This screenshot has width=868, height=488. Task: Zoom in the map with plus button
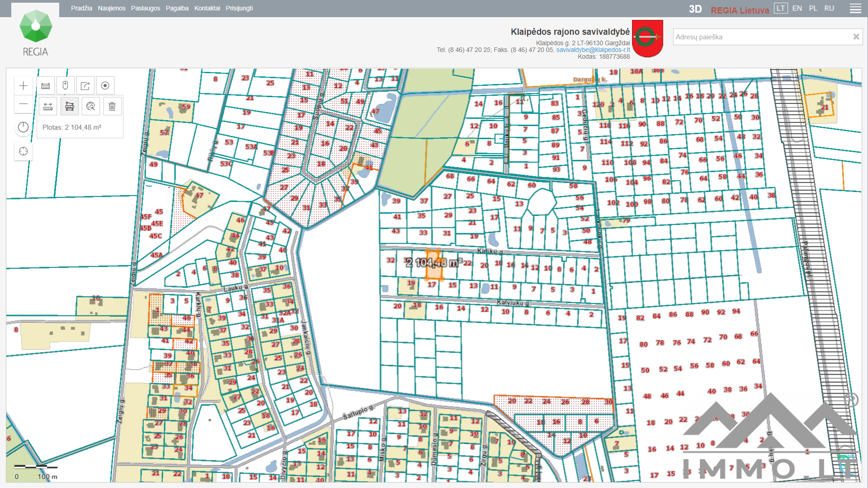pos(24,86)
